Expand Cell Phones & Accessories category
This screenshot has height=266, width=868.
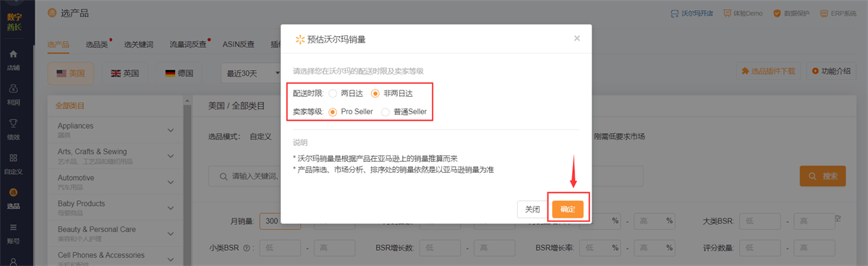(171, 259)
